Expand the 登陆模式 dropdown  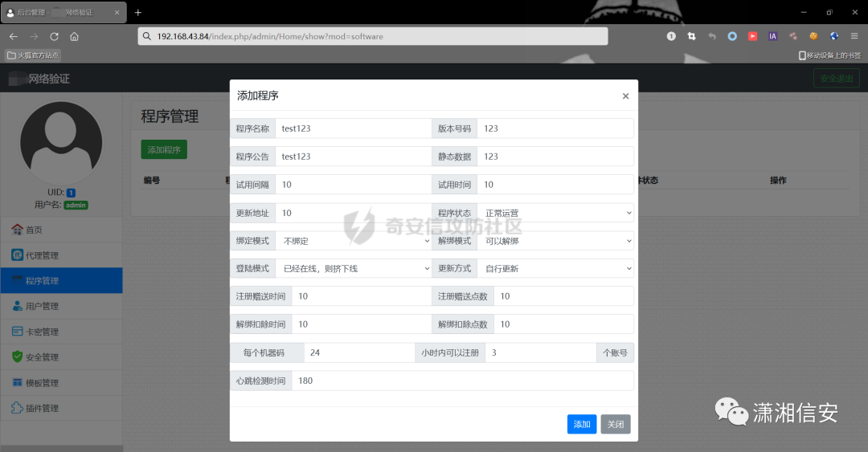[x=353, y=268]
